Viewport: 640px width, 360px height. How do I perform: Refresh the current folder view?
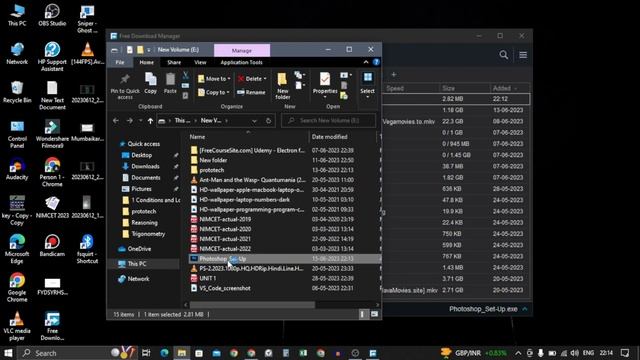click(268, 121)
